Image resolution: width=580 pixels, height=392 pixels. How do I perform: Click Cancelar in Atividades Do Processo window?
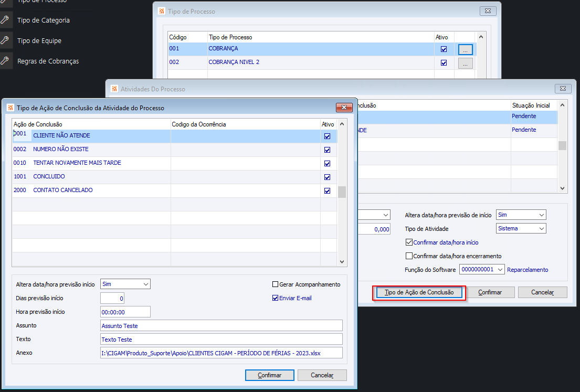543,292
